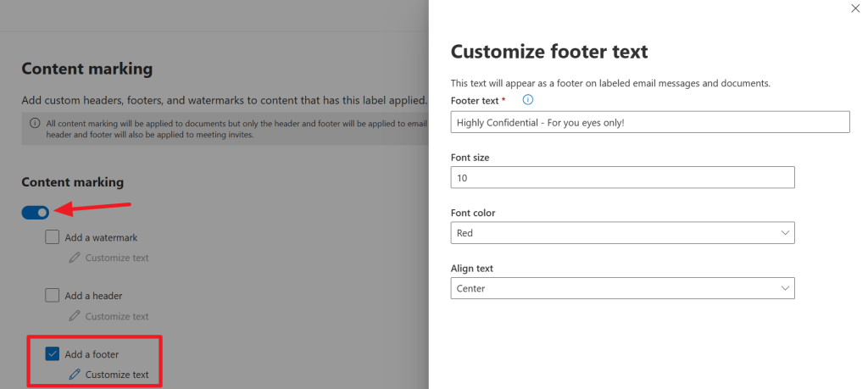
Task: Open Customize text link under watermark
Action: coord(117,258)
